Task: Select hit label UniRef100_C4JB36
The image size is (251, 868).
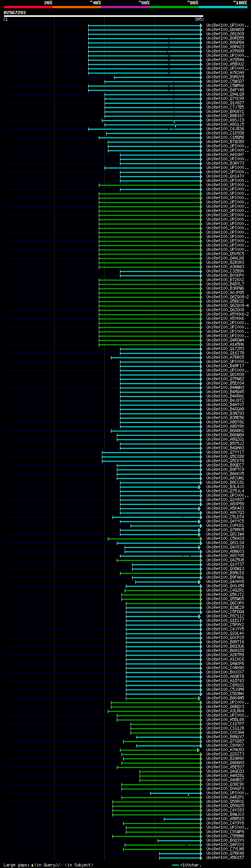Action: 225,129
